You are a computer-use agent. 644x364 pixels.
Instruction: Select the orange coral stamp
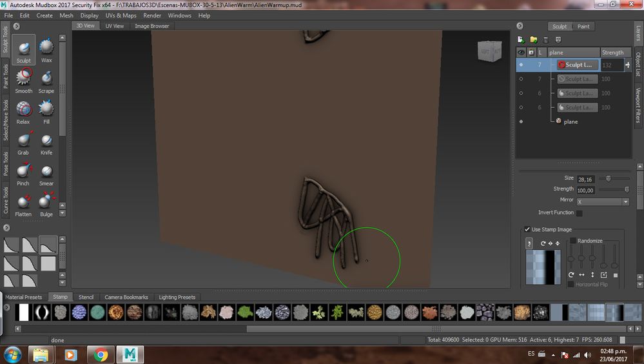click(429, 312)
